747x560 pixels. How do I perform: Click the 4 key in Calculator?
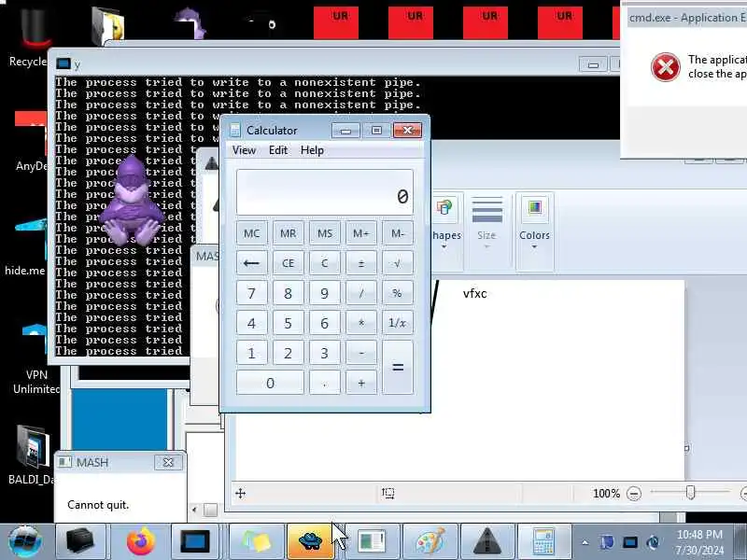click(251, 323)
